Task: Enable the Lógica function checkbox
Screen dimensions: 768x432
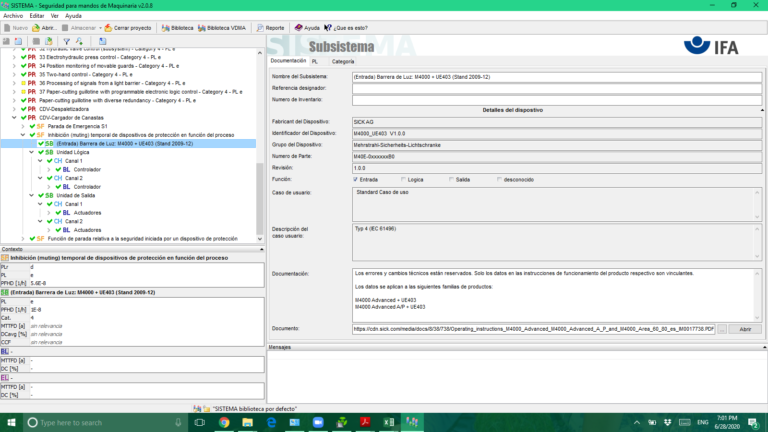Action: [x=403, y=179]
